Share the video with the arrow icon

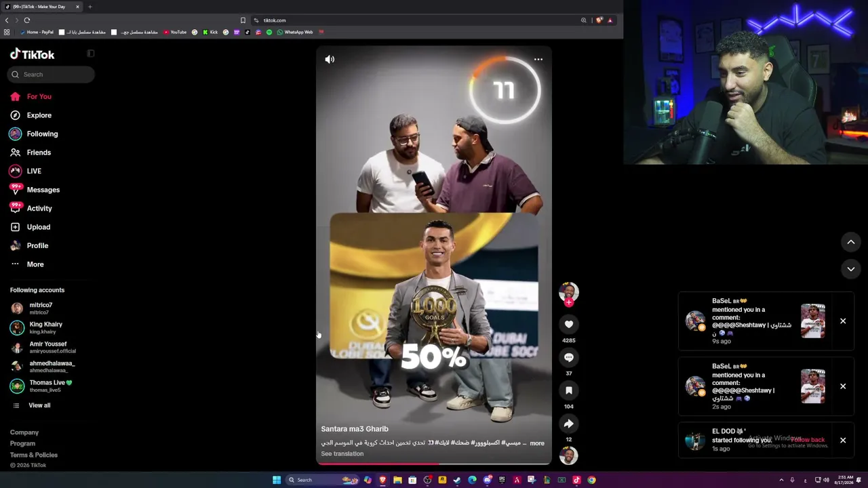[x=569, y=424]
